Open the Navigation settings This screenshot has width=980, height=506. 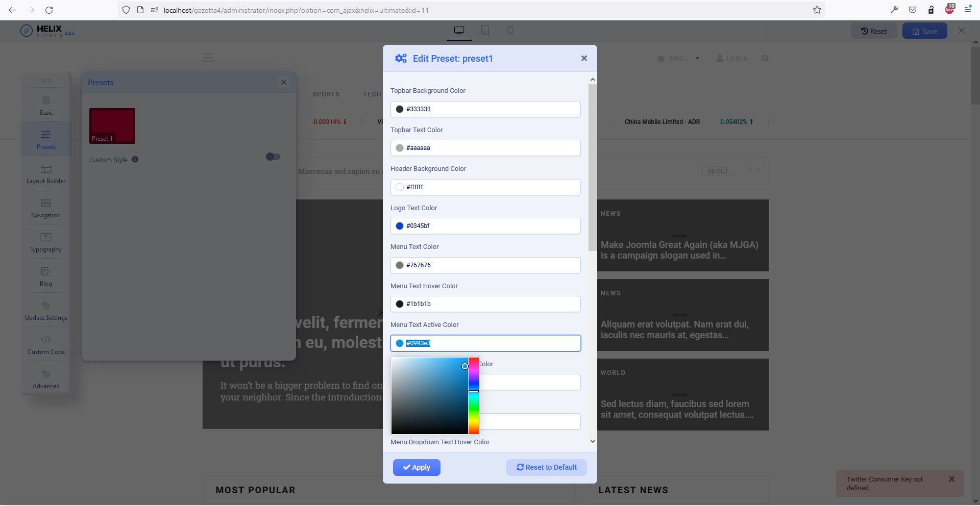[x=46, y=208]
